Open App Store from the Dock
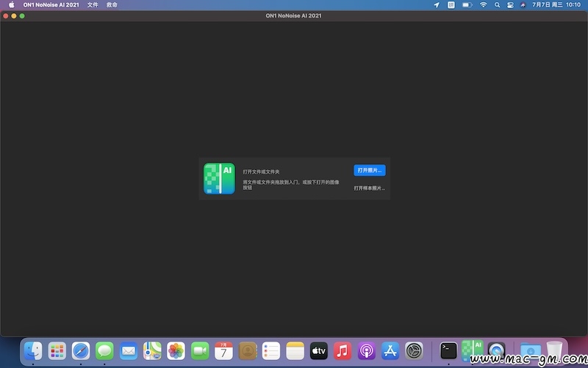The height and width of the screenshot is (368, 588). 390,351
